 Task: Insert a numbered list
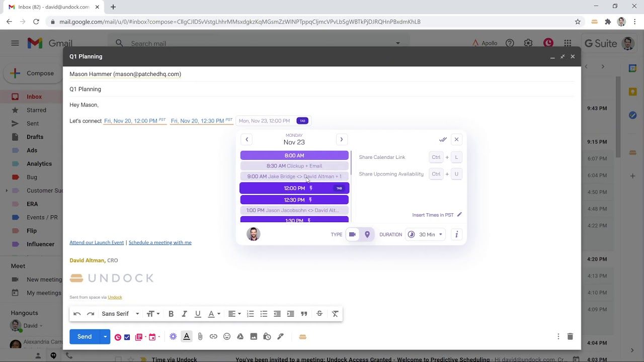[x=250, y=314]
